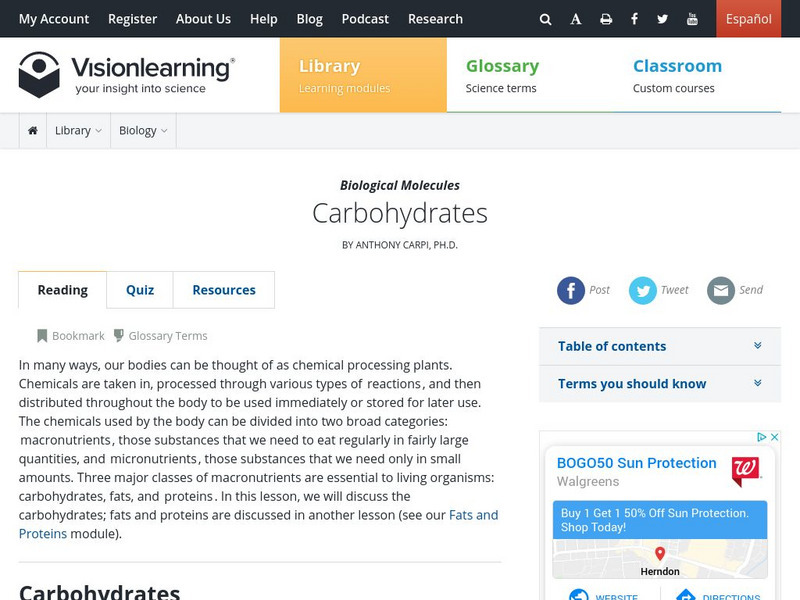800x600 pixels.
Task: Switch to the Resources tab
Action: pos(224,290)
